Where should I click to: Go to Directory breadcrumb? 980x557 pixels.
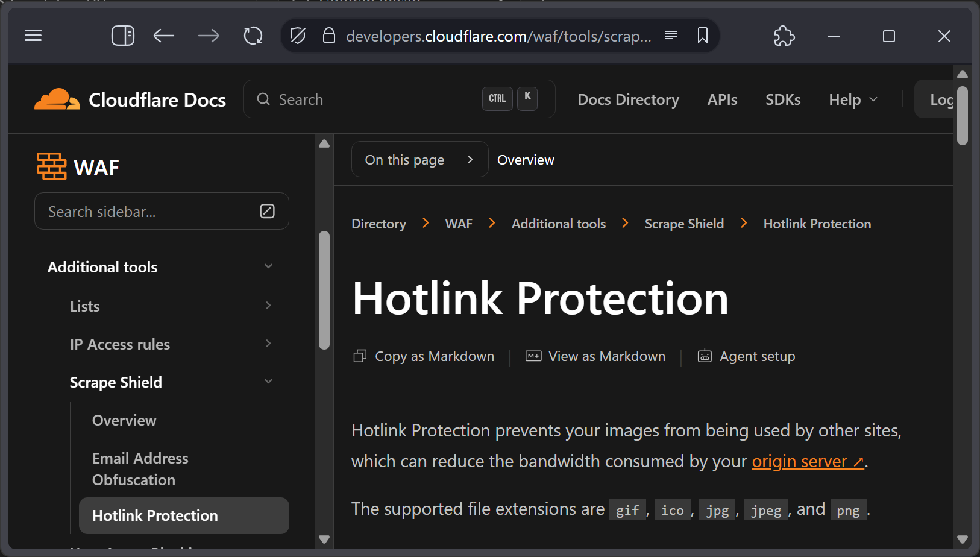[378, 224]
